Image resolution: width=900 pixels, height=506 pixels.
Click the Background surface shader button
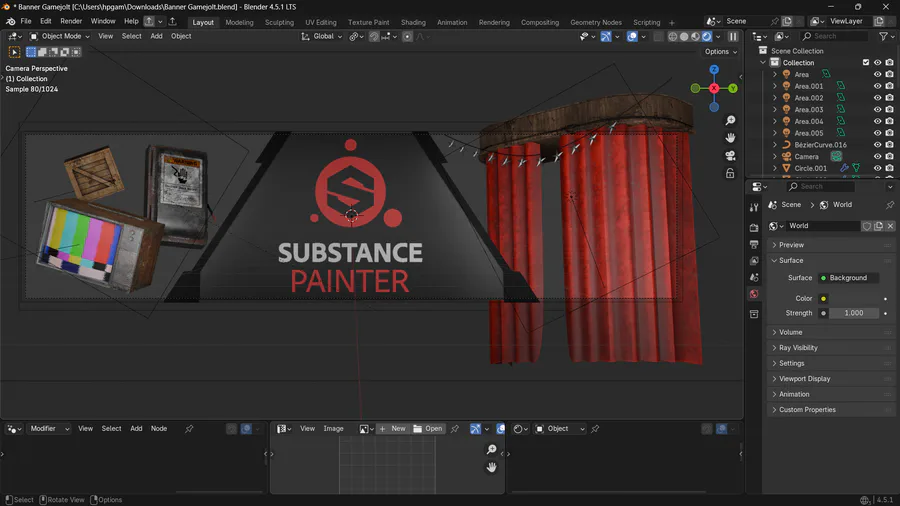848,278
